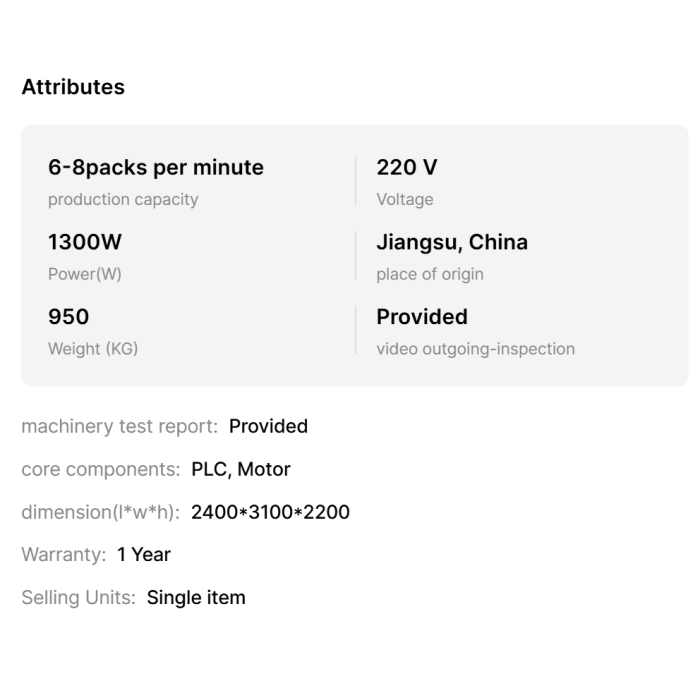
Task: Click the "Selling Units:" label
Action: pos(78,598)
